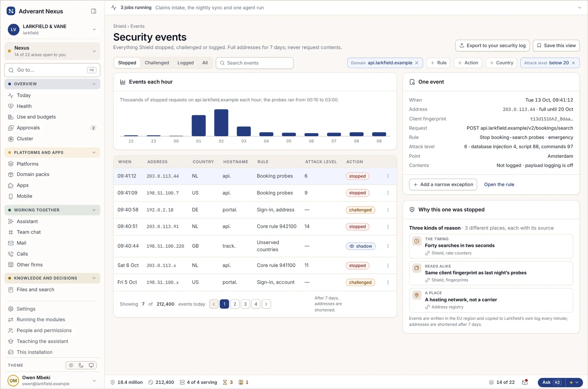Screen dimensions: 588x389
Task: Collapse sidebar with the panel icon
Action: tap(93, 11)
